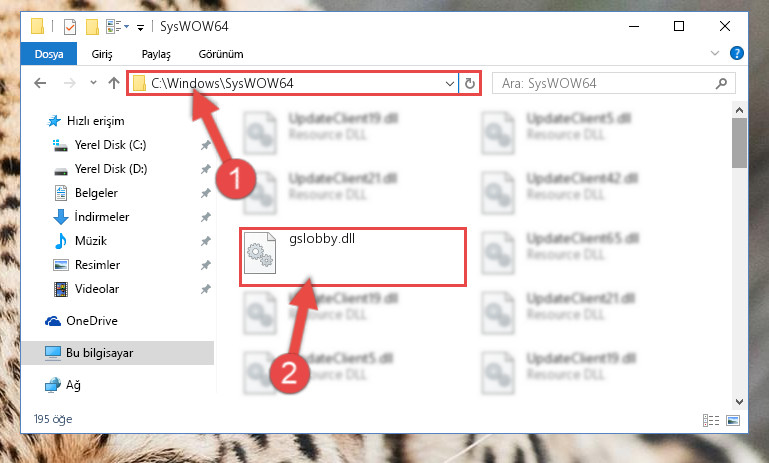Expand the ribbon with chevron
Viewport: 769px width, 463px height.
[x=715, y=53]
